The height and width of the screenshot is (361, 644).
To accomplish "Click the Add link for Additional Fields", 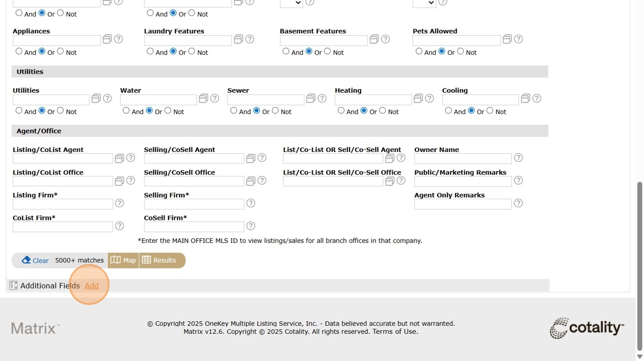I will 91,286.
